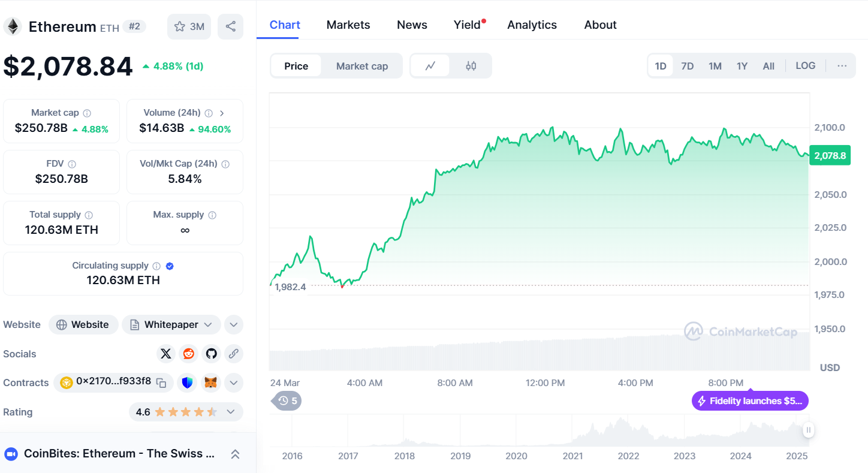The height and width of the screenshot is (473, 868).
Task: Click the 1,982.4 opening price label
Action: [x=290, y=287]
